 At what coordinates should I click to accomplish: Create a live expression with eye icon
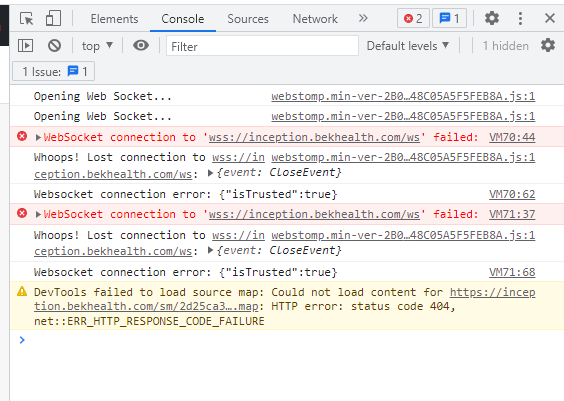(141, 45)
